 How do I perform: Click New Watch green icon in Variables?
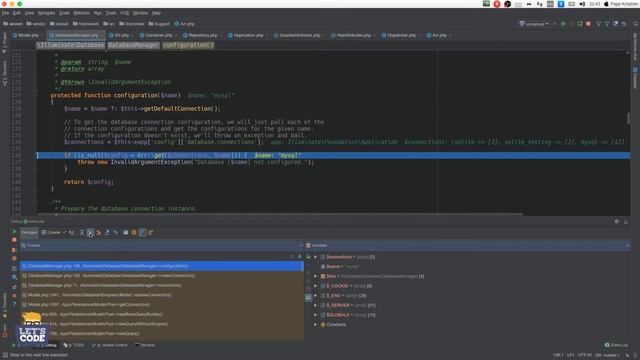tap(308, 257)
